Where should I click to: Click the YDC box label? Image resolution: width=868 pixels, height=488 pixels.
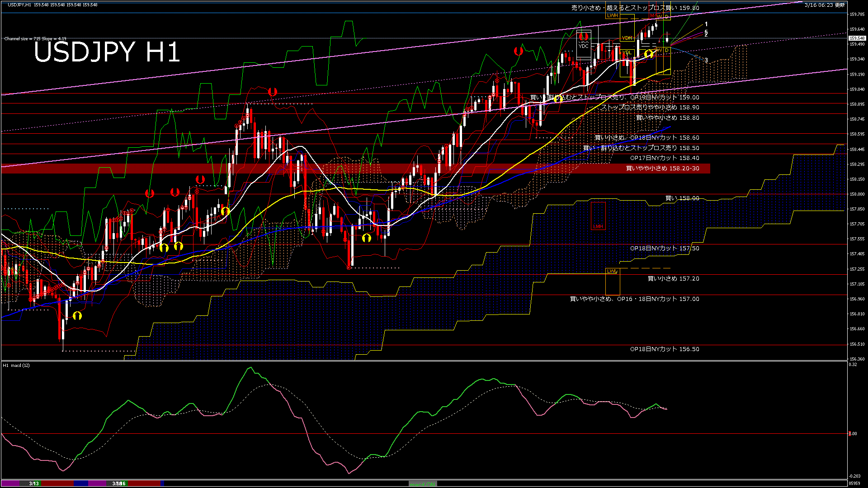583,46
